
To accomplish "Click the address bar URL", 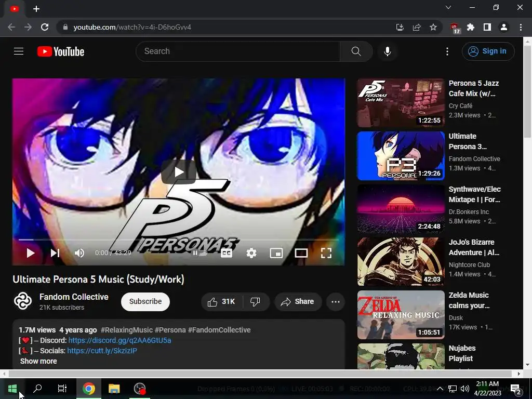I will pos(132,27).
